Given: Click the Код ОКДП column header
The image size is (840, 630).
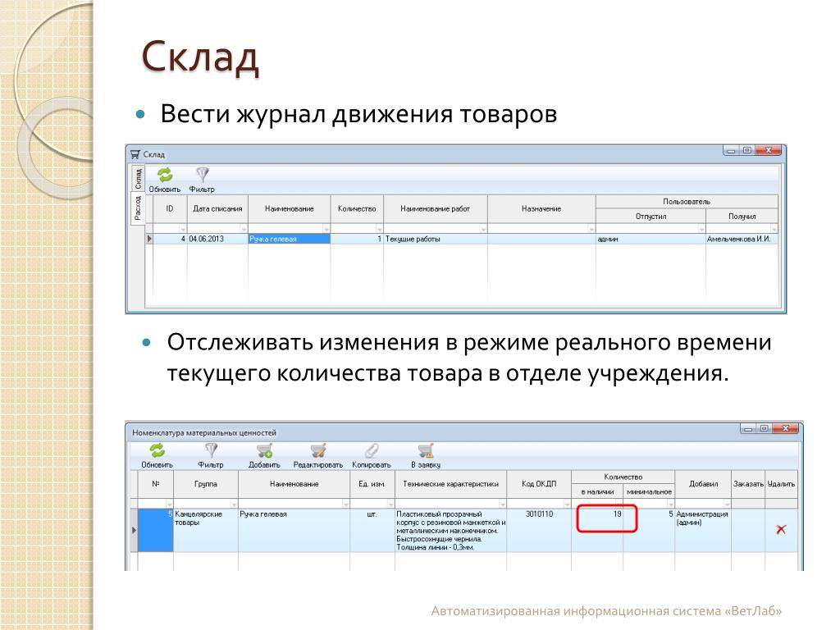Looking at the screenshot, I should [539, 484].
